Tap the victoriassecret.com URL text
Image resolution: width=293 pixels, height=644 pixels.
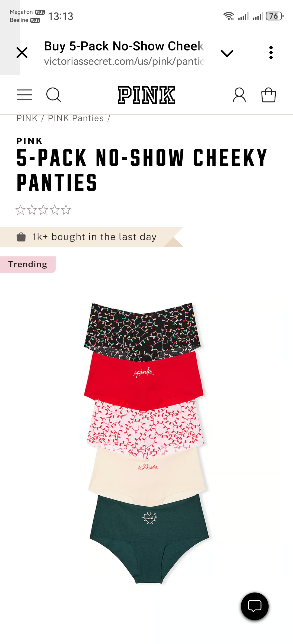124,62
